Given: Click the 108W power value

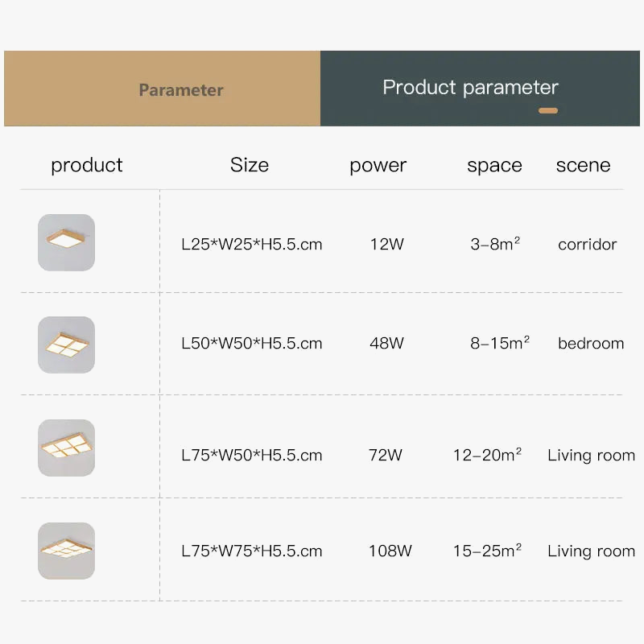Looking at the screenshot, I should point(390,551).
